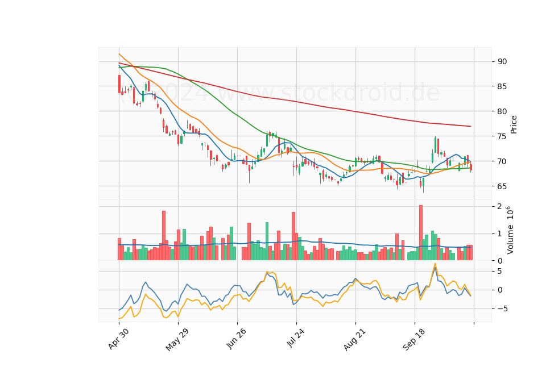Click the 'Volume 10^6' axis title

[x=510, y=230]
